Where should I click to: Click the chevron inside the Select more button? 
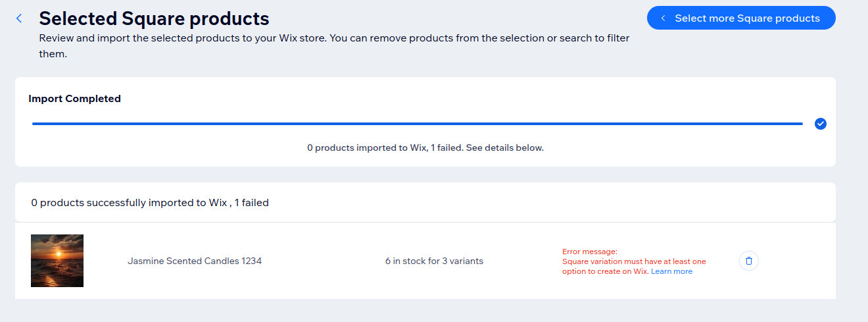click(x=663, y=18)
